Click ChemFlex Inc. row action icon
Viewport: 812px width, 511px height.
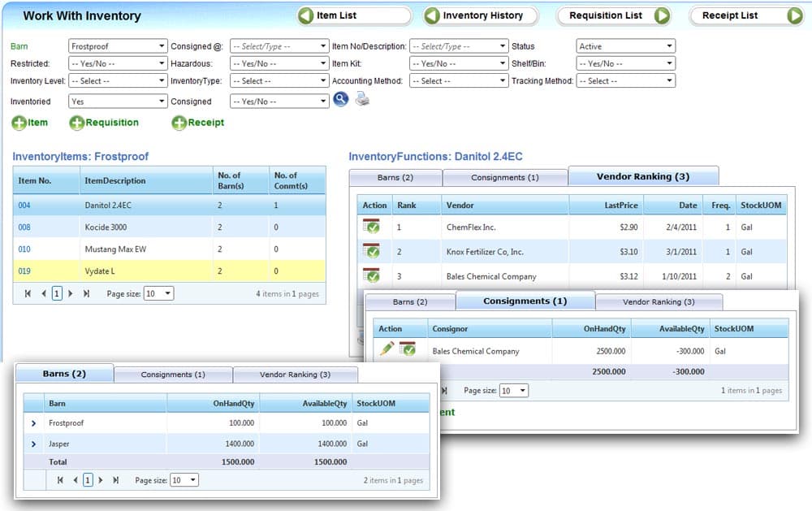pyautogui.click(x=371, y=226)
